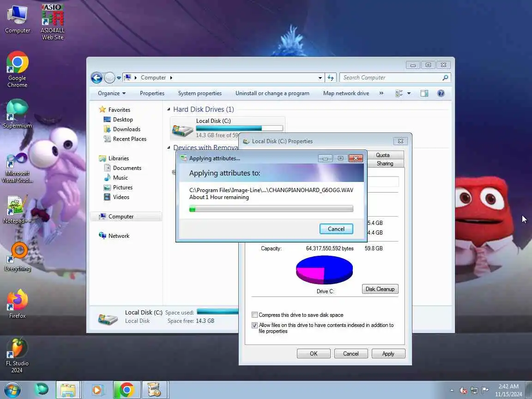The height and width of the screenshot is (399, 532).
Task: Click in the Search Computer field
Action: (390, 78)
